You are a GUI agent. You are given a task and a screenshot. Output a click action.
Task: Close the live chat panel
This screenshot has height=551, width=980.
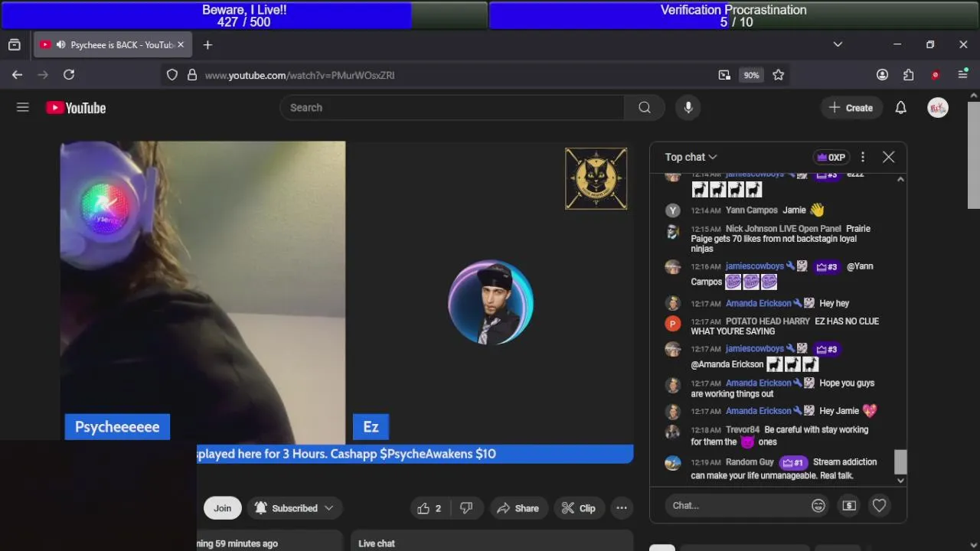pyautogui.click(x=888, y=157)
